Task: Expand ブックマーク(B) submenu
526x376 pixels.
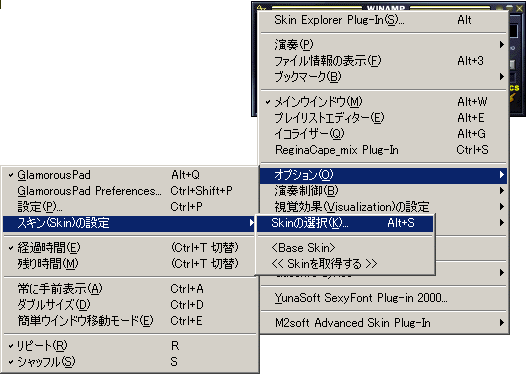Action: 383,76
